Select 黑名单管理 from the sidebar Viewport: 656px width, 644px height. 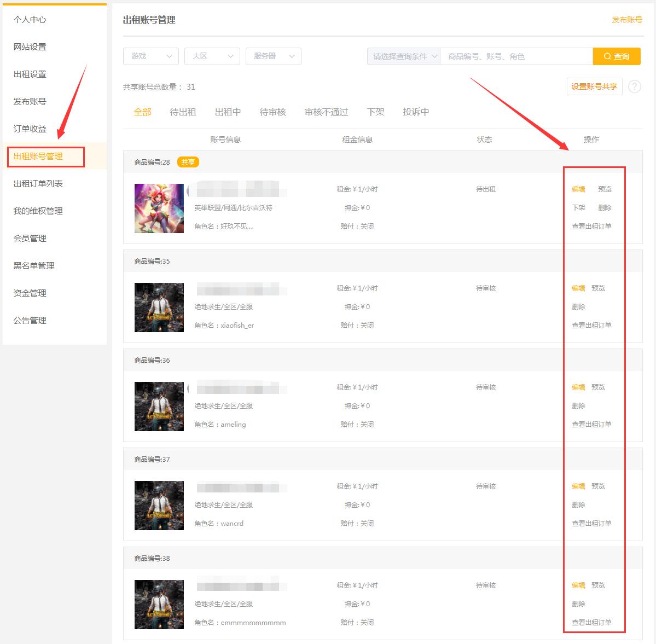(33, 265)
